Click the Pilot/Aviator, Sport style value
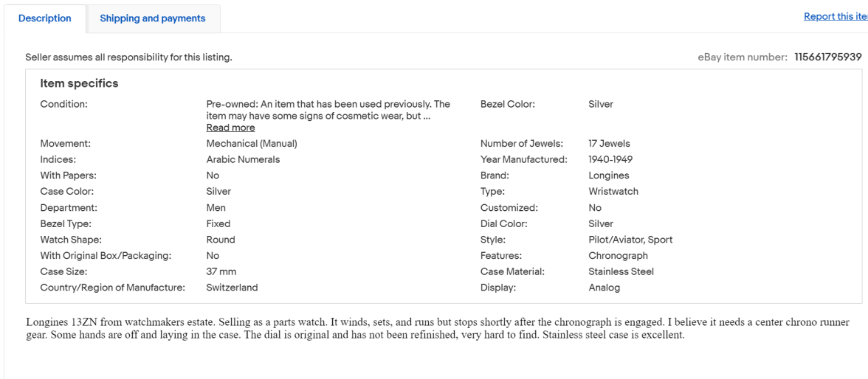The height and width of the screenshot is (379, 868). 630,240
